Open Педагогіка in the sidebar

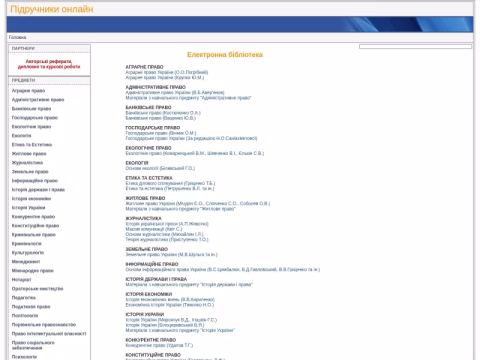pyautogui.click(x=24, y=298)
